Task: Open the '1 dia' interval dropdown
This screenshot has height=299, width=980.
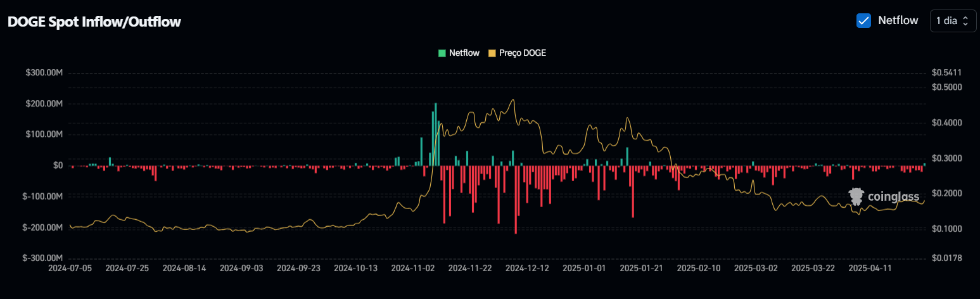Action: point(953,20)
